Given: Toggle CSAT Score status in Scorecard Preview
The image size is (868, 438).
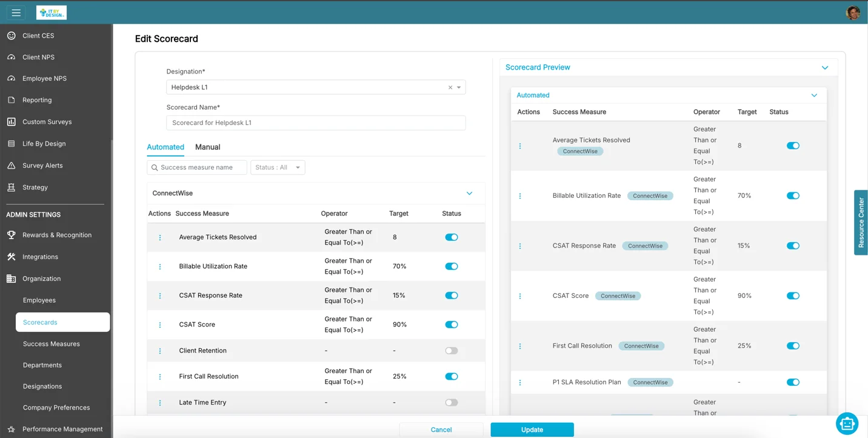Looking at the screenshot, I should (793, 296).
